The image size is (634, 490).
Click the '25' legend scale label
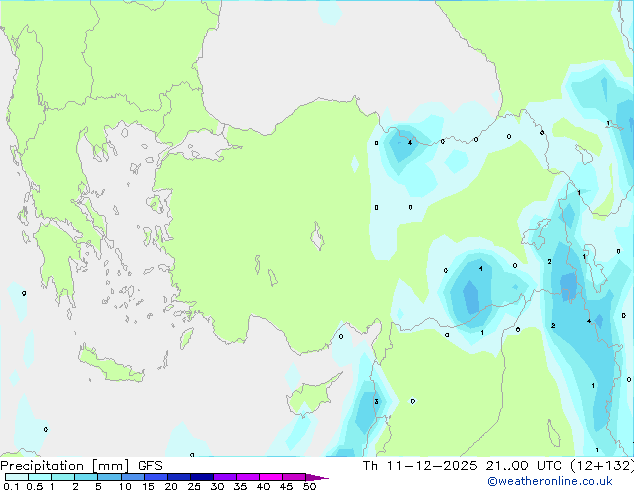194,486
